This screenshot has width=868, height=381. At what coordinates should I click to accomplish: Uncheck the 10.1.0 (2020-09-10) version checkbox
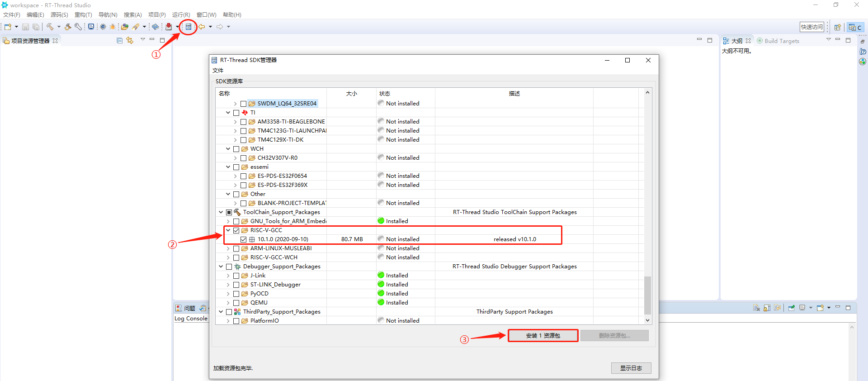(244, 239)
